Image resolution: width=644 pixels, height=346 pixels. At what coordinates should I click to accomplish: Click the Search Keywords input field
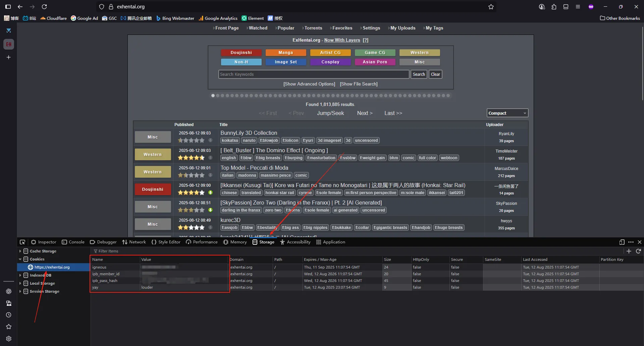pyautogui.click(x=313, y=74)
